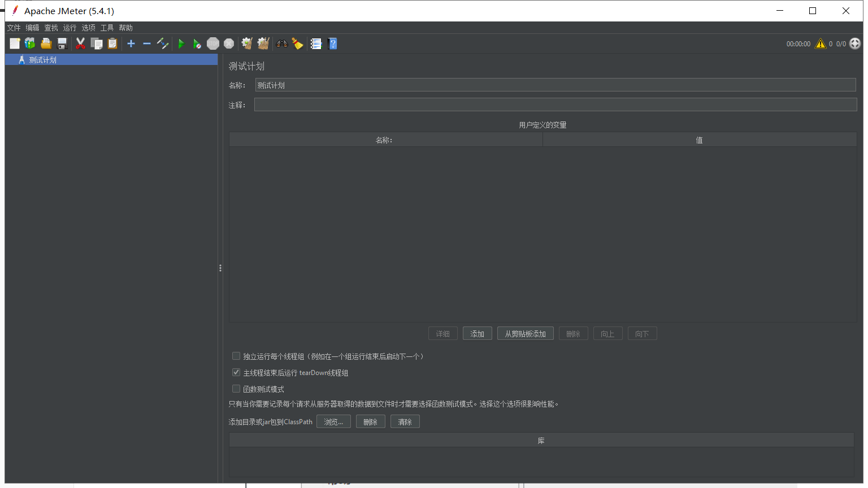Enable the 函数测试模式 checkbox
Viewport: 868px width, 488px height.
[236, 389]
